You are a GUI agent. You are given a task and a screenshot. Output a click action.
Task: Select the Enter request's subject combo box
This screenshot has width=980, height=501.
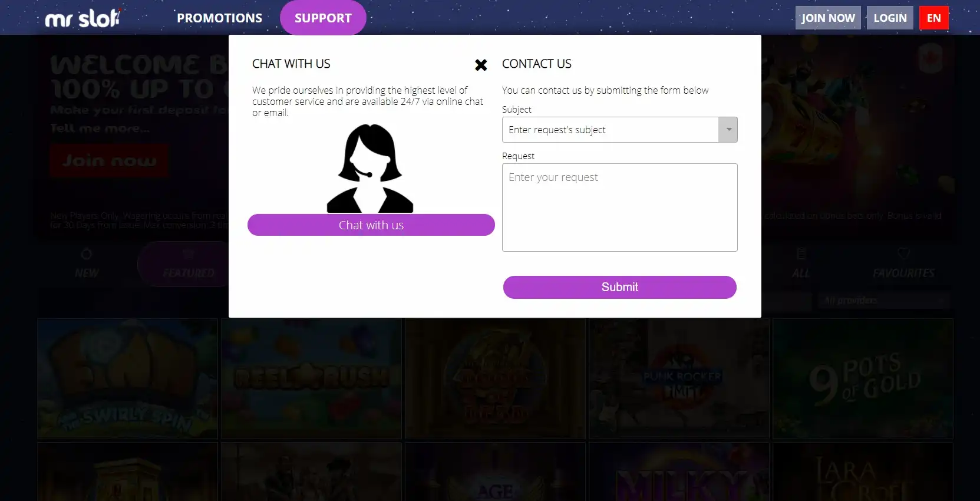[x=620, y=130]
